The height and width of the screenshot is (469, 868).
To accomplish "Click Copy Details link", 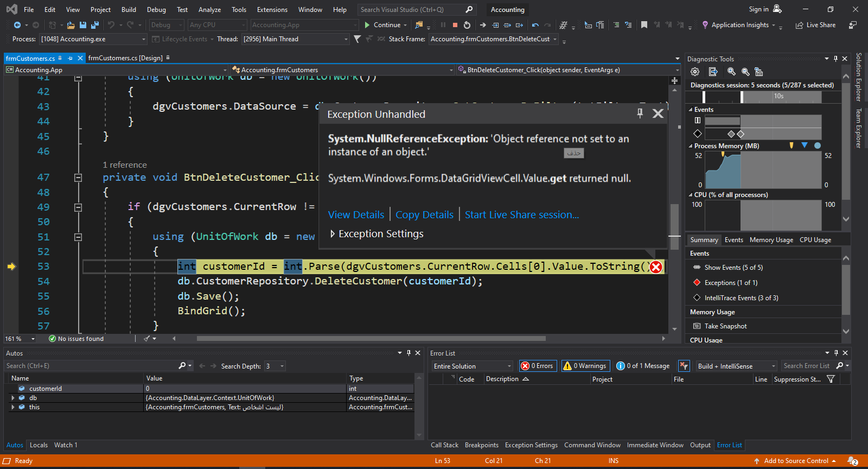I will [x=424, y=214].
